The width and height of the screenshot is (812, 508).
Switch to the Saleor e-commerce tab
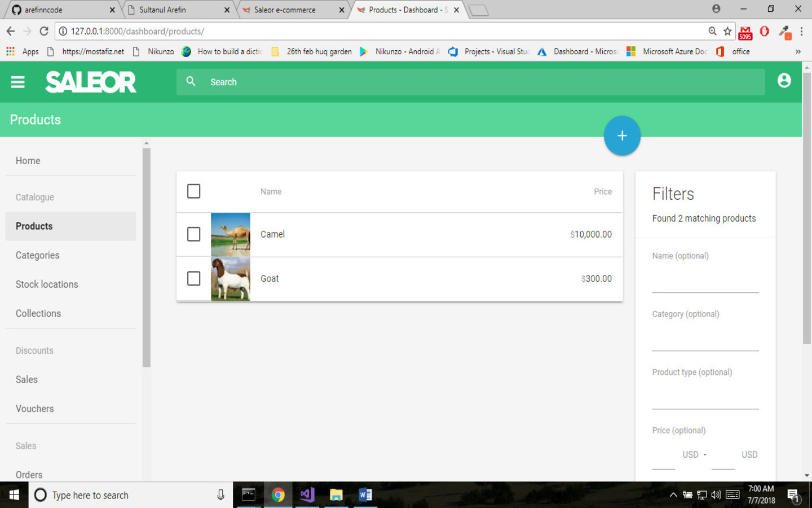point(285,10)
